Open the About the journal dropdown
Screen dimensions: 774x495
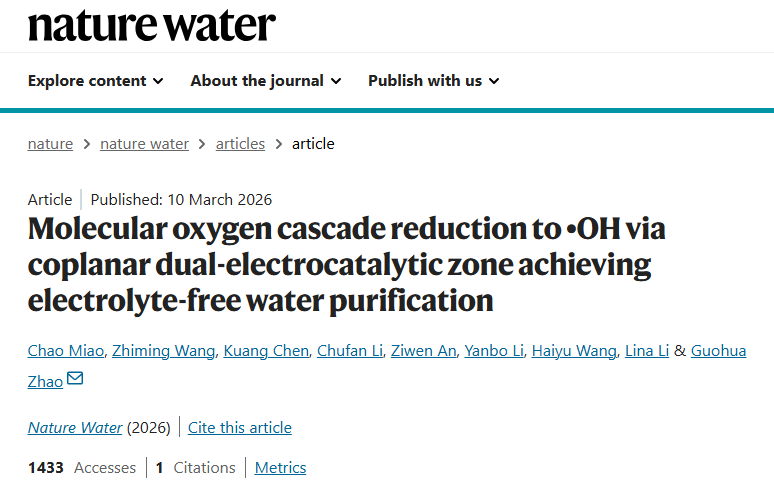(266, 81)
